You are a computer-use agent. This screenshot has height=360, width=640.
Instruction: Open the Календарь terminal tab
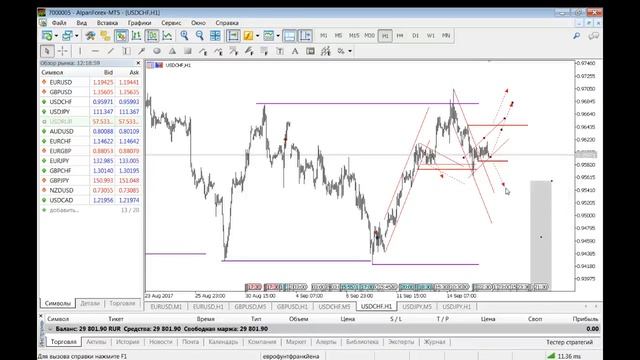point(223,342)
